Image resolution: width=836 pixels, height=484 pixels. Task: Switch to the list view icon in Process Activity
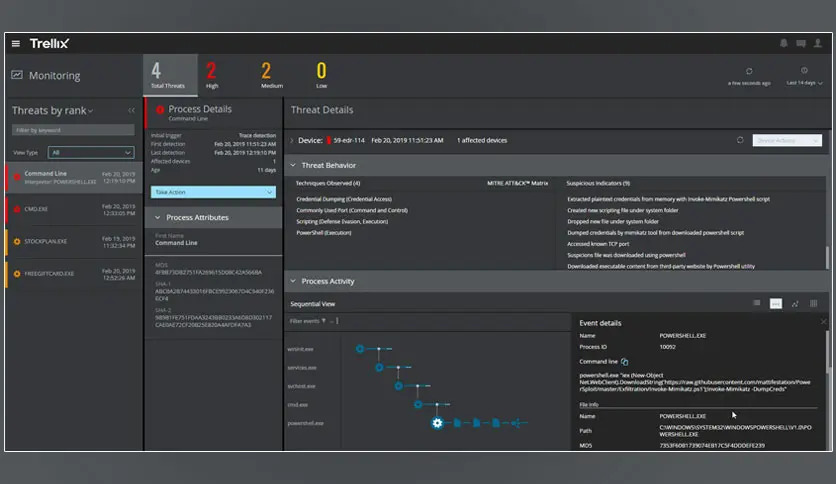(x=756, y=303)
